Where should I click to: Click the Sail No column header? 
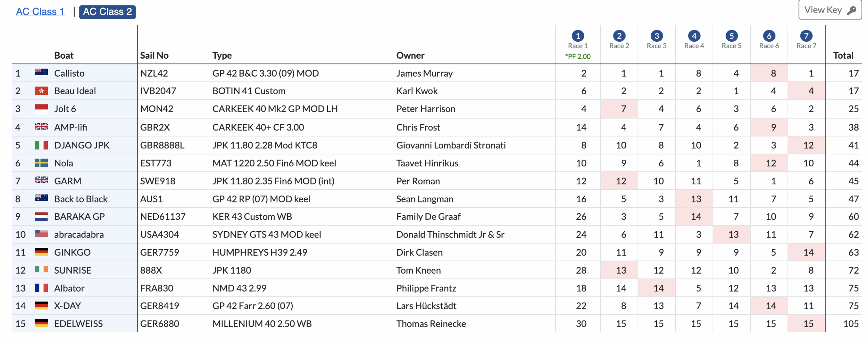point(154,55)
